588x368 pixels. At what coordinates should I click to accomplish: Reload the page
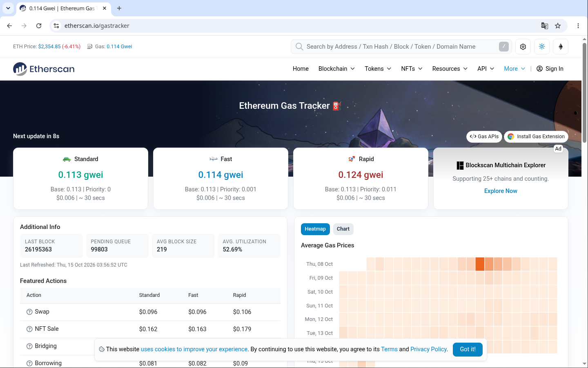point(39,26)
